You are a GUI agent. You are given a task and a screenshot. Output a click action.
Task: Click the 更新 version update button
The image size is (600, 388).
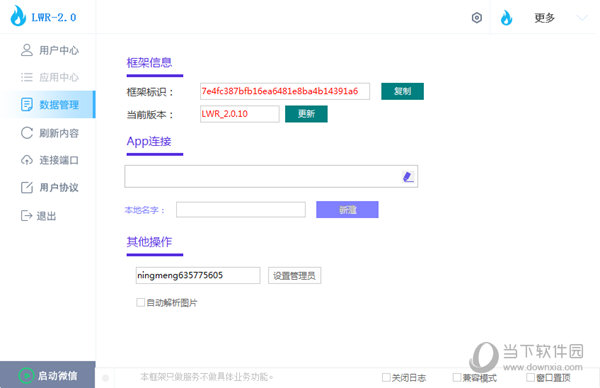click(x=306, y=114)
